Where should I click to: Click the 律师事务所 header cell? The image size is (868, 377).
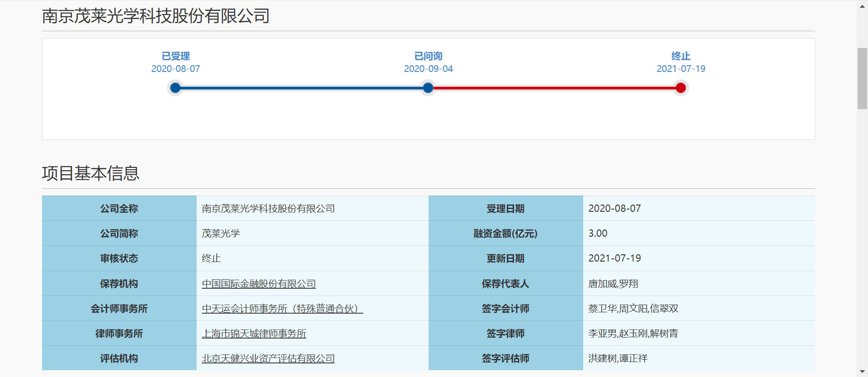(x=119, y=334)
